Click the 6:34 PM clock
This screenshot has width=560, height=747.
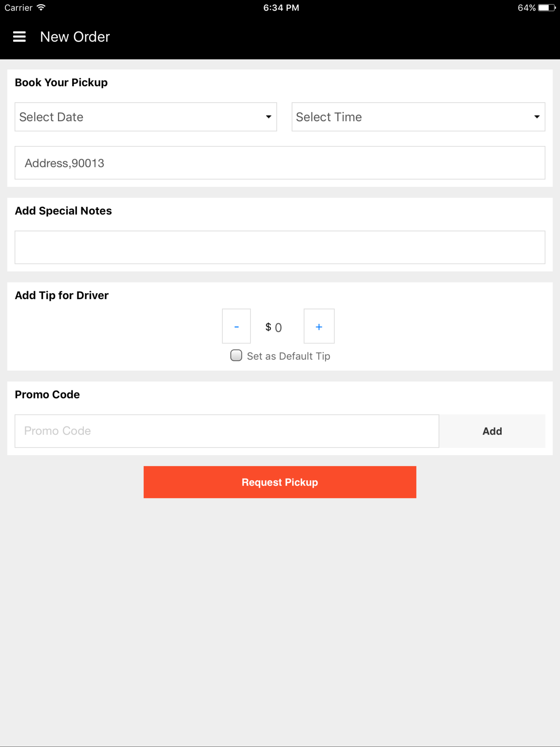(x=281, y=8)
